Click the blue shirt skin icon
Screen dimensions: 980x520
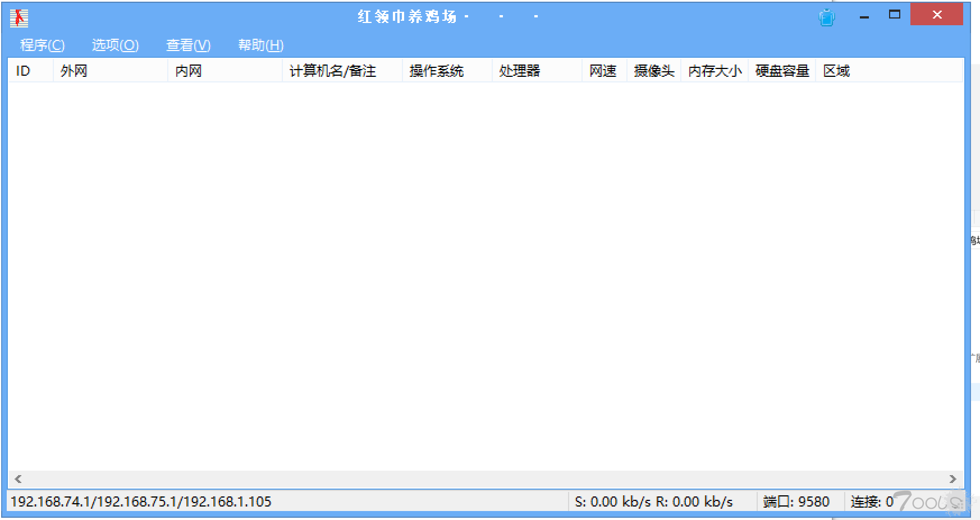(x=826, y=17)
